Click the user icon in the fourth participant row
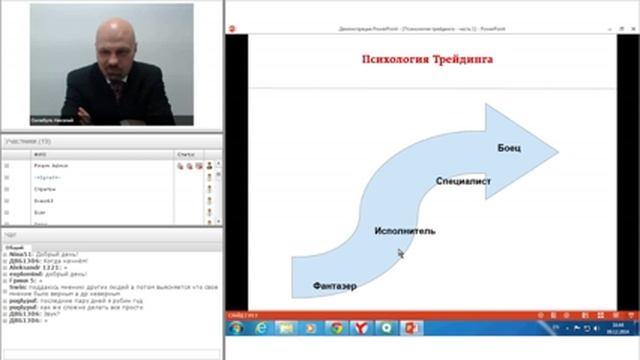 [209, 201]
